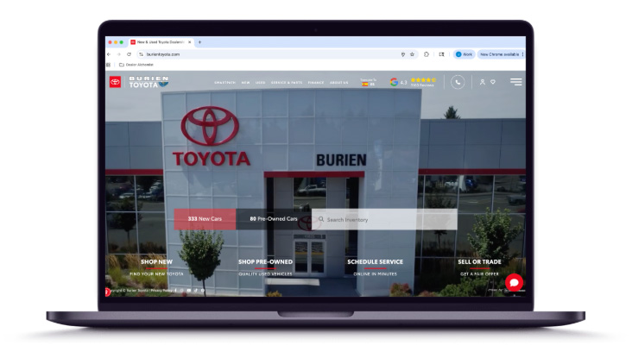632x364 pixels.
Task: Open the SmartPath nav menu
Action: point(224,83)
